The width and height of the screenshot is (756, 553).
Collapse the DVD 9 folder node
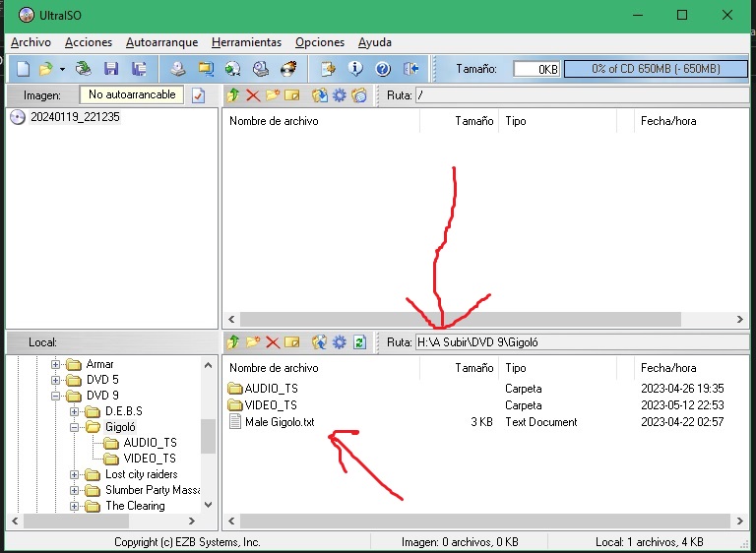[55, 397]
